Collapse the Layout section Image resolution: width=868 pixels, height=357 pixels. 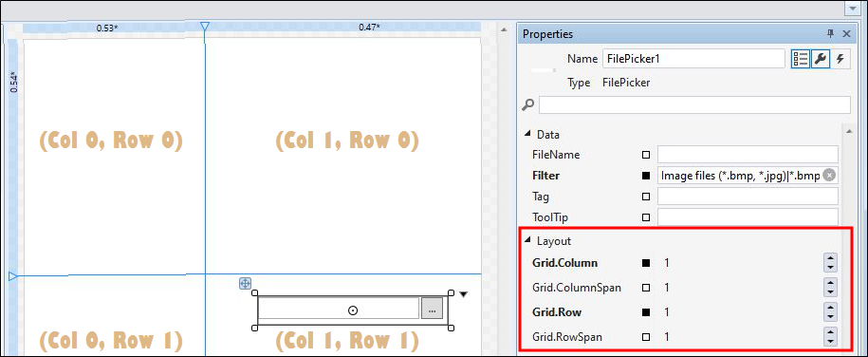click(x=527, y=240)
